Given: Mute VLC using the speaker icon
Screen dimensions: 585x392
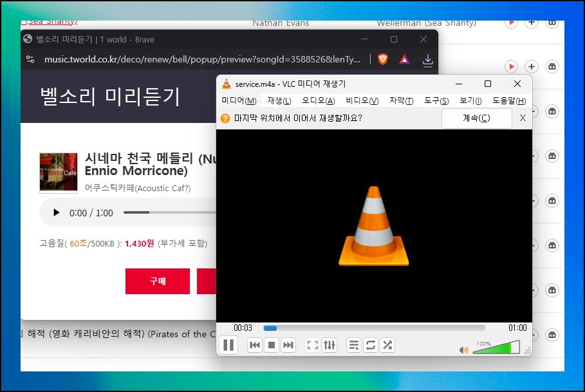Looking at the screenshot, I should (x=463, y=350).
